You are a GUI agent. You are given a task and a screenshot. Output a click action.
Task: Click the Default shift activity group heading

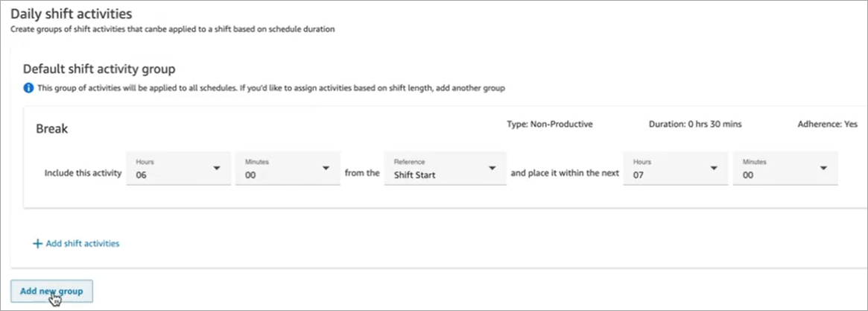99,69
